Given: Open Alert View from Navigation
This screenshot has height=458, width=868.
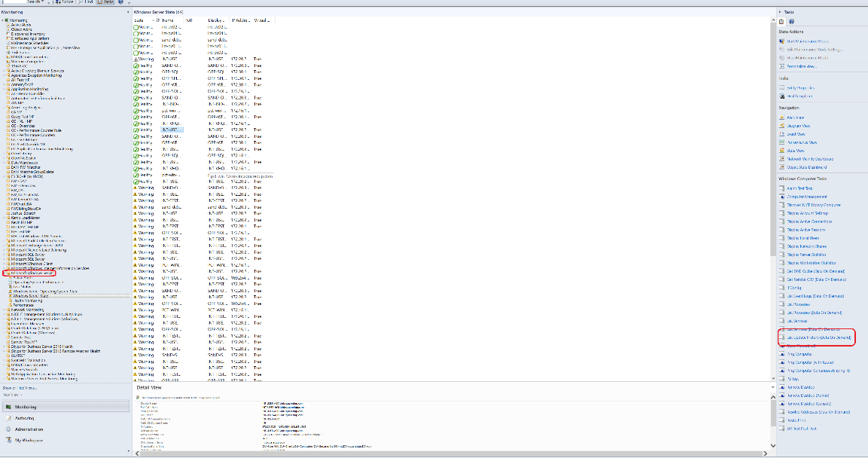Looking at the screenshot, I should click(795, 118).
